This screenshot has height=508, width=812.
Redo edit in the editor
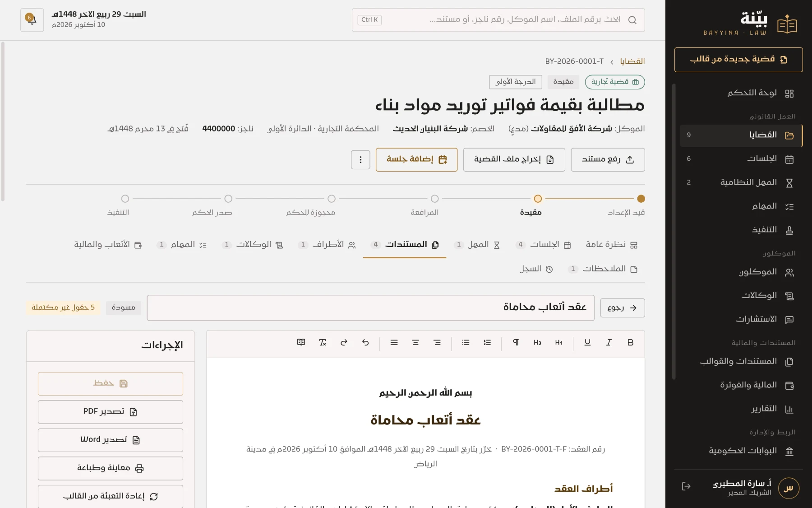pyautogui.click(x=344, y=343)
